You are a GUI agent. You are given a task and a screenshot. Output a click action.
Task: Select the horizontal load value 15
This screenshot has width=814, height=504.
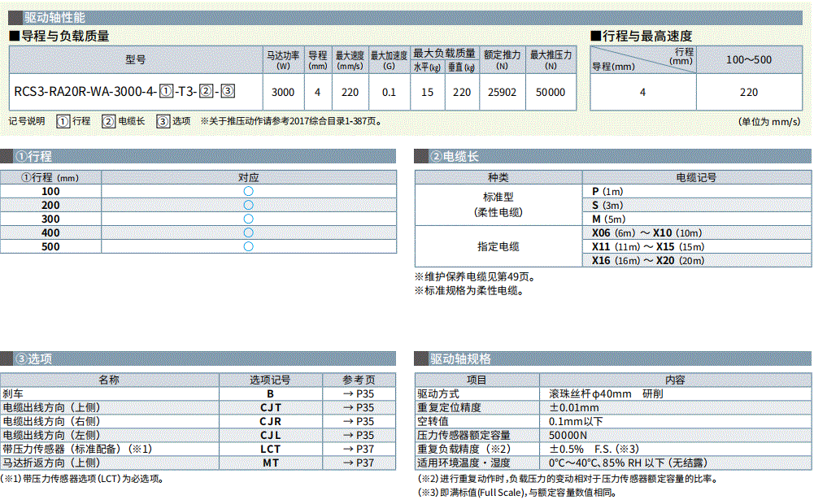tap(427, 93)
